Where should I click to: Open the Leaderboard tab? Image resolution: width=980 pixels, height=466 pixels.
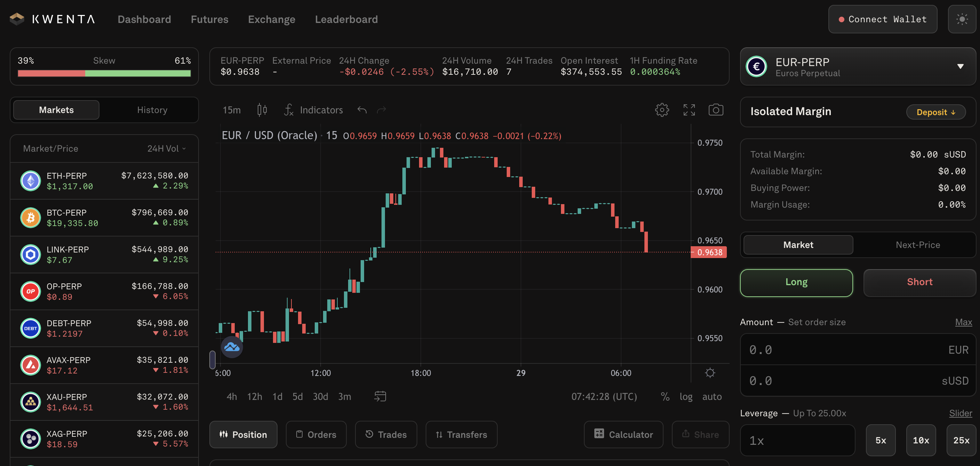346,18
